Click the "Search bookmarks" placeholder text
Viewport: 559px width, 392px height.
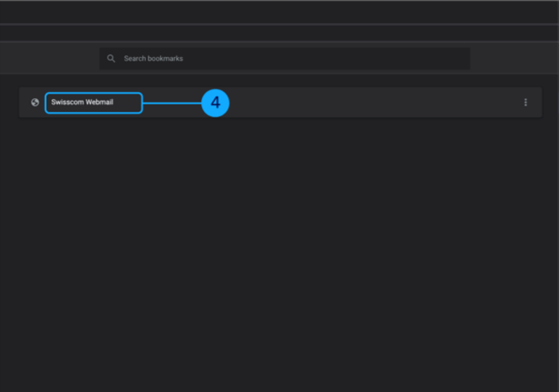click(153, 59)
